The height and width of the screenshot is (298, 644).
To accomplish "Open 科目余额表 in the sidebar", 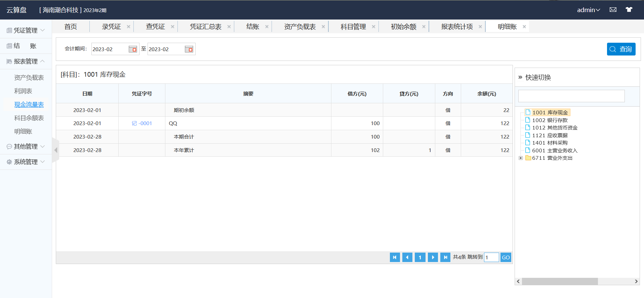I will click(x=29, y=118).
